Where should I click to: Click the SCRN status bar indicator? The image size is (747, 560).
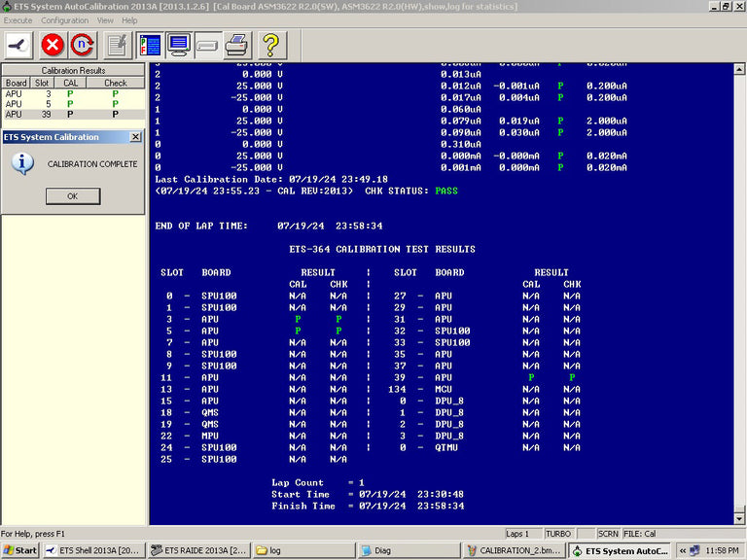pyautogui.click(x=608, y=534)
